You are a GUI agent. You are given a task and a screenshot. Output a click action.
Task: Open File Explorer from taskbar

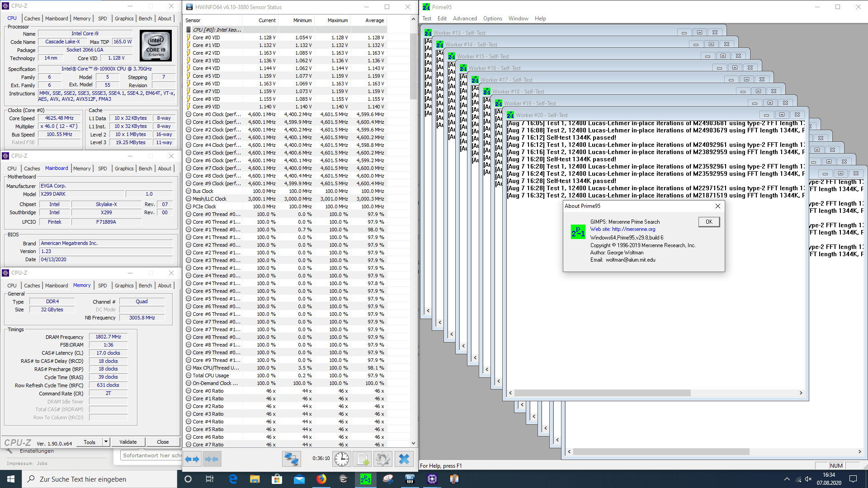point(255,479)
